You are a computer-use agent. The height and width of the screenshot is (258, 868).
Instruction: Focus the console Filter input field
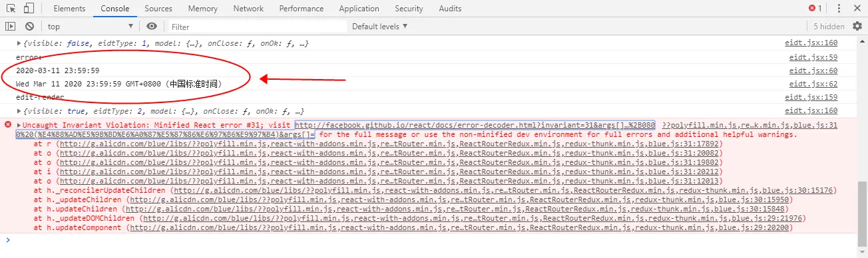tap(257, 27)
